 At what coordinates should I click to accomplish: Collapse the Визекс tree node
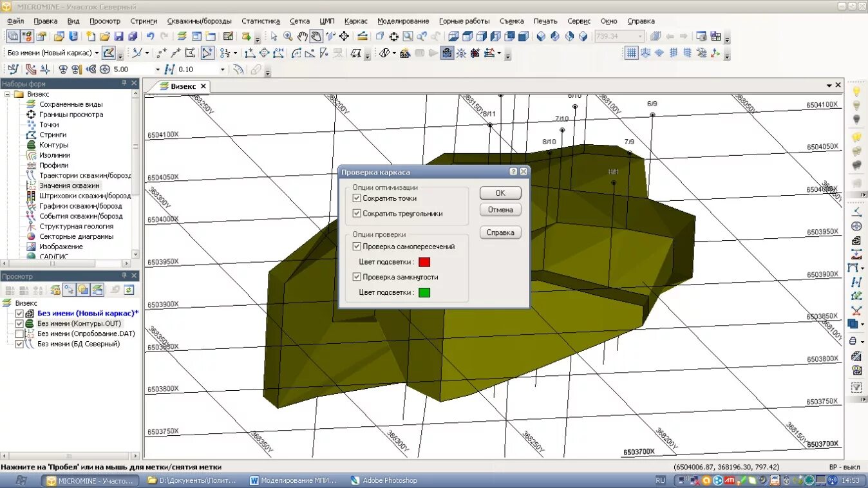point(8,94)
